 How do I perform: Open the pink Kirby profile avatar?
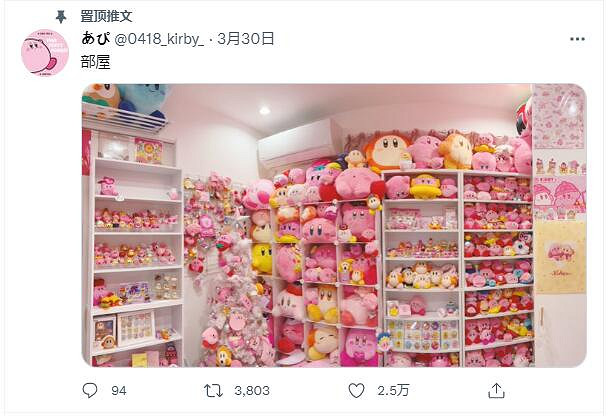[45, 53]
